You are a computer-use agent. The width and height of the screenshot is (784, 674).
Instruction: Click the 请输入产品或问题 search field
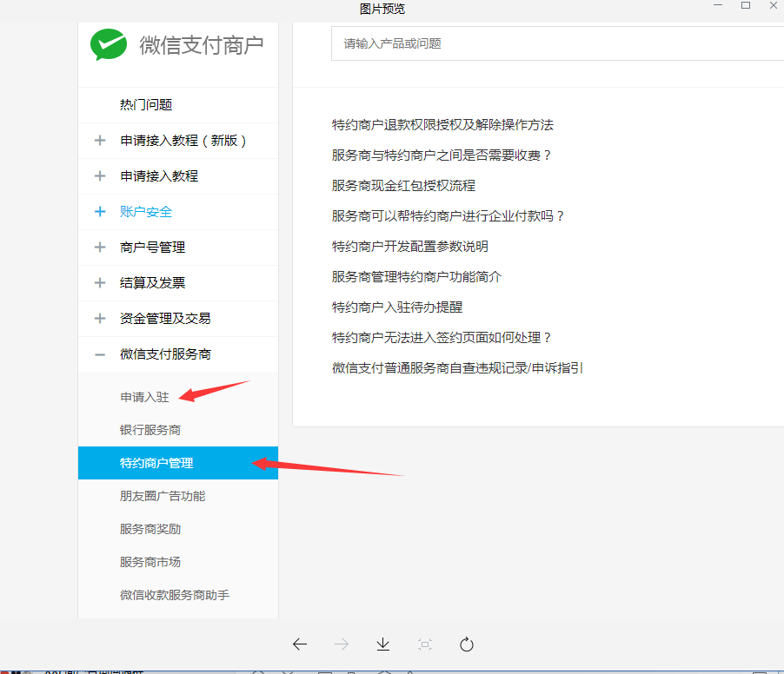pos(557,43)
